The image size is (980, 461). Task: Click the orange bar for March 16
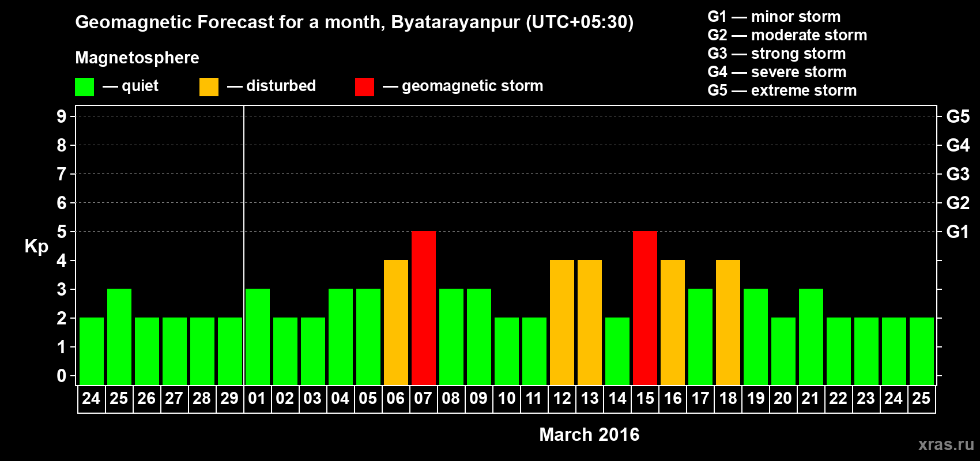click(x=673, y=323)
